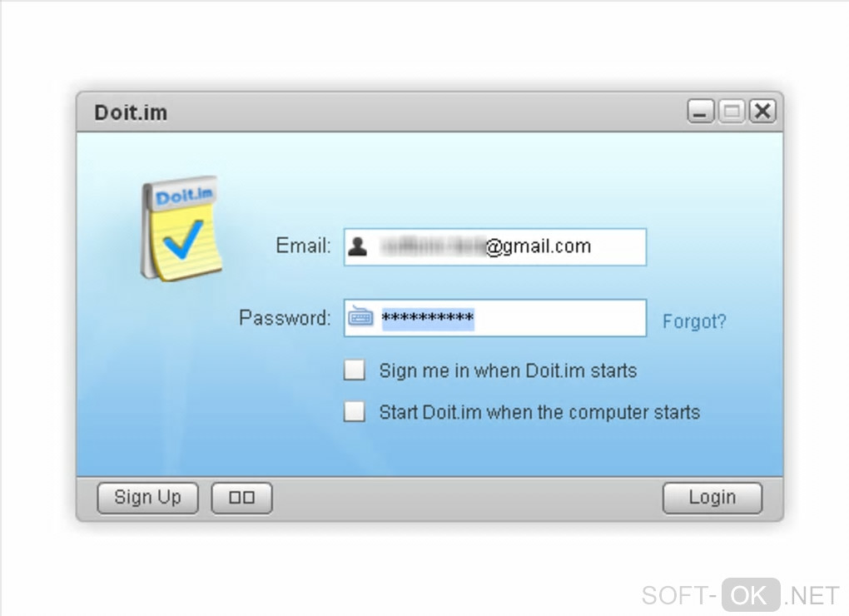The width and height of the screenshot is (849, 616).
Task: Click the button with two squares beside Sign Up
Action: click(241, 498)
